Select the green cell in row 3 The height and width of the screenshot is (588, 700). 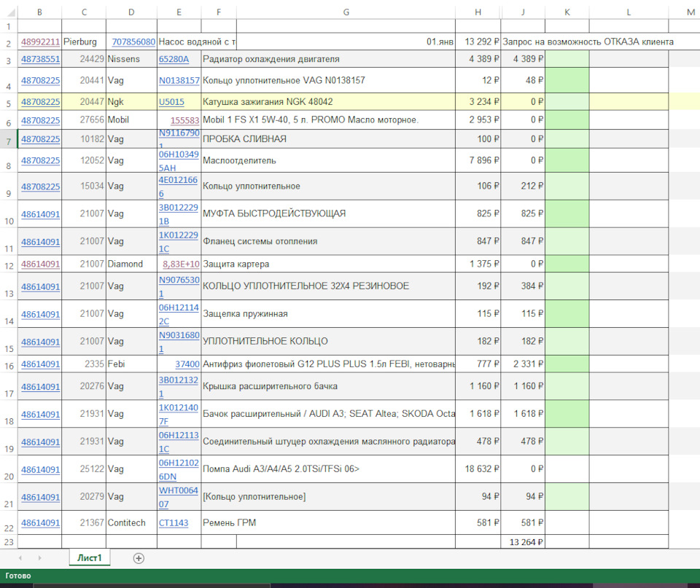click(x=567, y=59)
